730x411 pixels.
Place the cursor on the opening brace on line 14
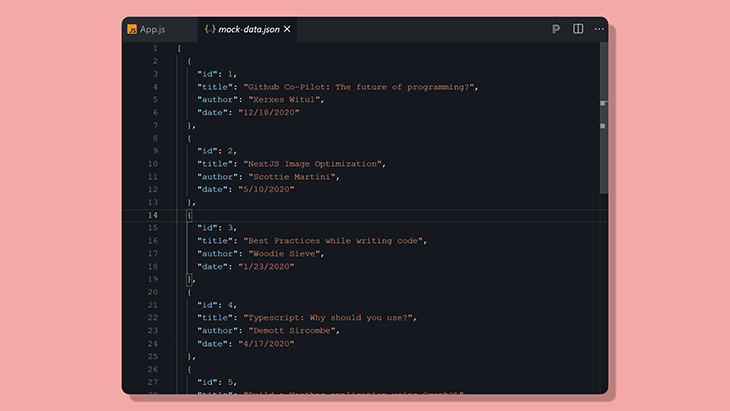point(189,215)
